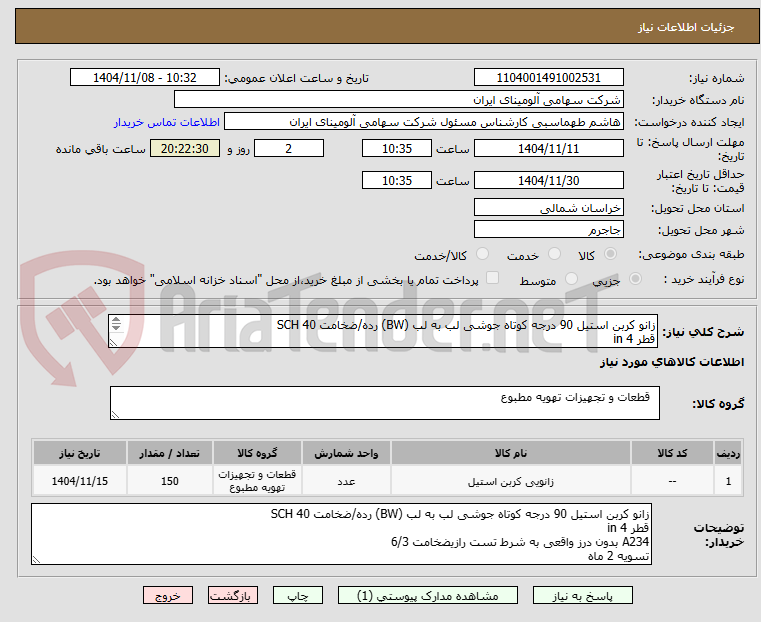Click the گروه کالا table column header
The width and height of the screenshot is (761, 622).
point(257,453)
